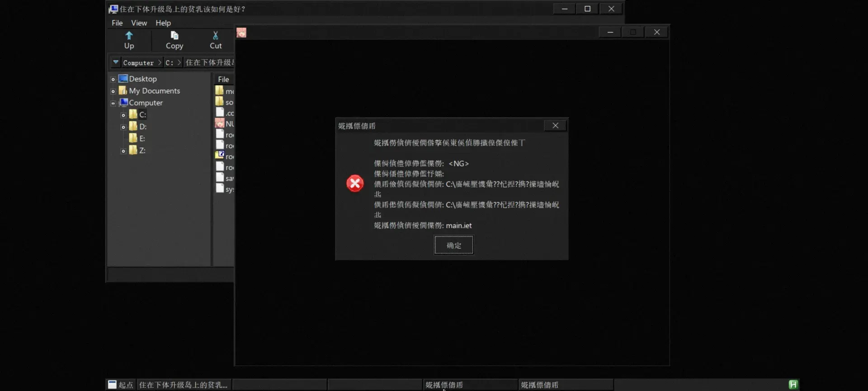The width and height of the screenshot is (868, 391).
Task: Click the red error icon in dialog
Action: pos(355,183)
